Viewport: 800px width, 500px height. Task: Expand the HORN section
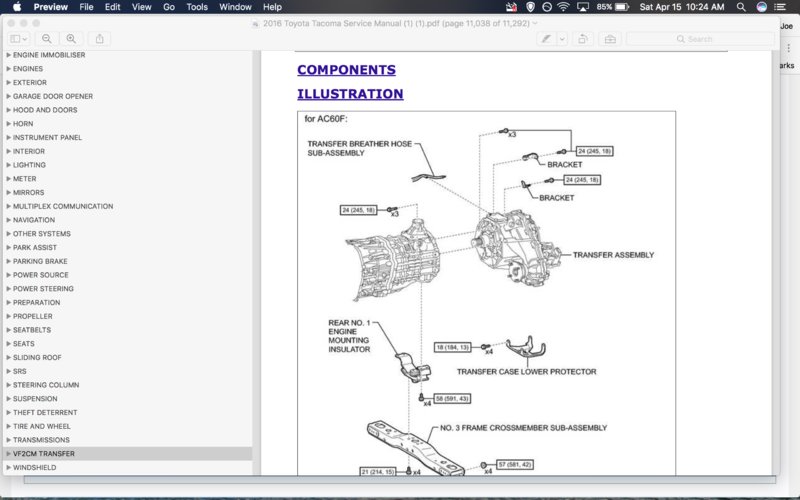(x=9, y=123)
